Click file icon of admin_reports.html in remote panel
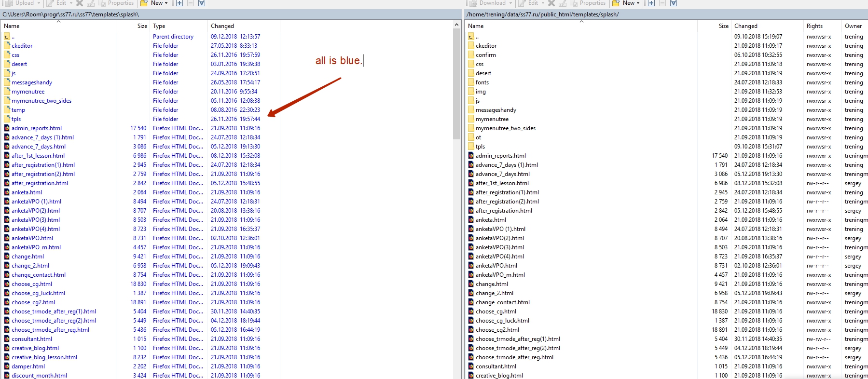868x379 pixels. [471, 156]
